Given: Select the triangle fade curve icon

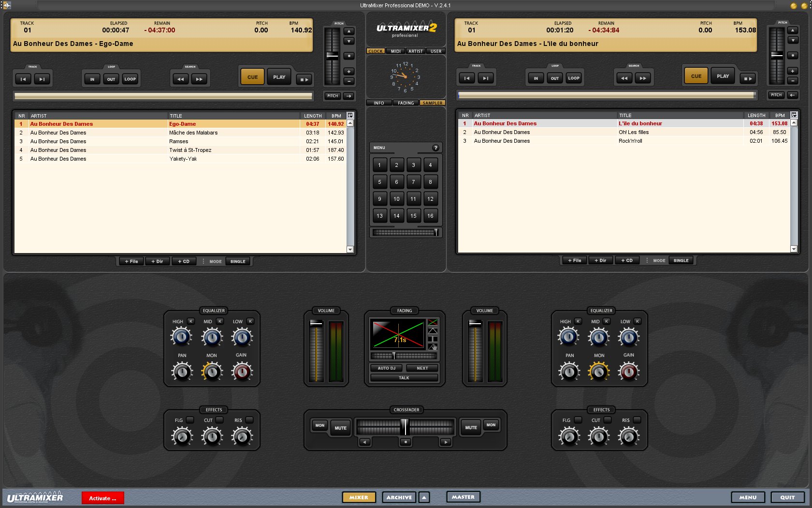Looking at the screenshot, I should click(433, 330).
